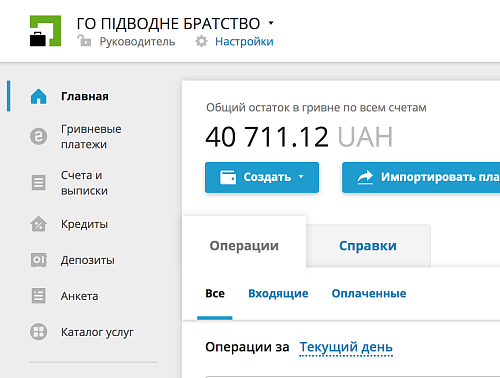Click the hryvnia icon for Гривневые платежи
Viewport: 500px width, 378px height.
click(x=39, y=136)
